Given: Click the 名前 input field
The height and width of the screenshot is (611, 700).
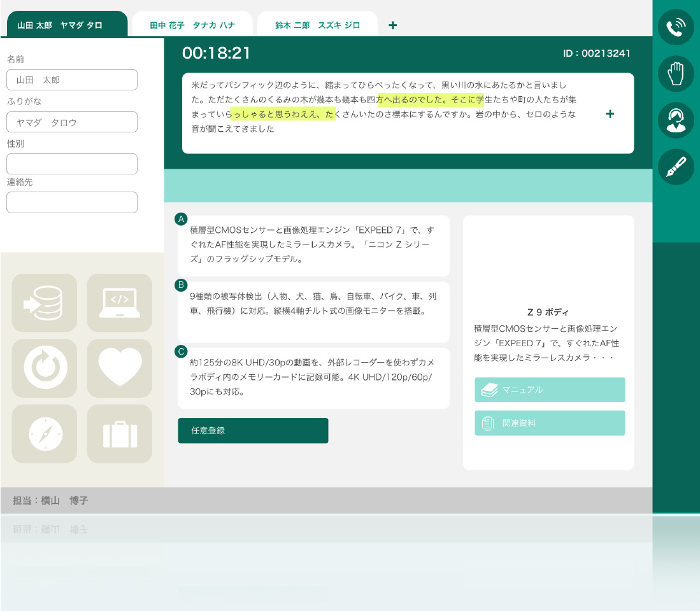Looking at the screenshot, I should point(72,80).
